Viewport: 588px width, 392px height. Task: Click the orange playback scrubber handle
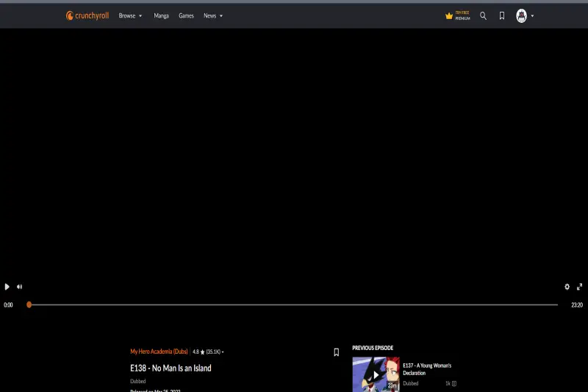pyautogui.click(x=29, y=305)
